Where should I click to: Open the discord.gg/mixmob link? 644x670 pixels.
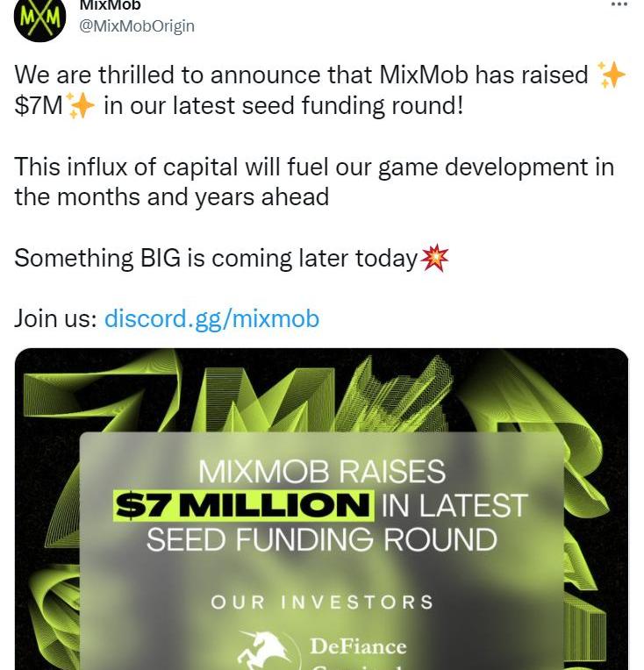tap(211, 317)
